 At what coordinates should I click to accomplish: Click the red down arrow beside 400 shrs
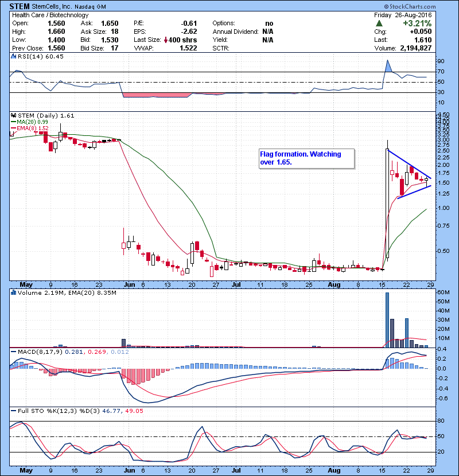pos(166,40)
